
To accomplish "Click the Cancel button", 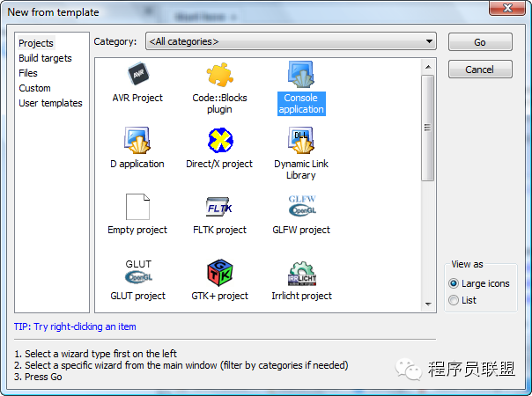I will [x=480, y=70].
